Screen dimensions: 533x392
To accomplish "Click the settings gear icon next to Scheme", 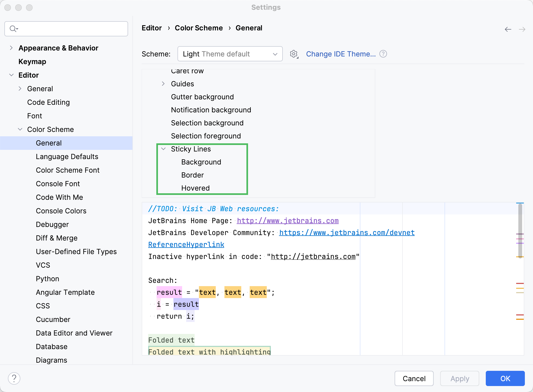I will click(x=294, y=54).
